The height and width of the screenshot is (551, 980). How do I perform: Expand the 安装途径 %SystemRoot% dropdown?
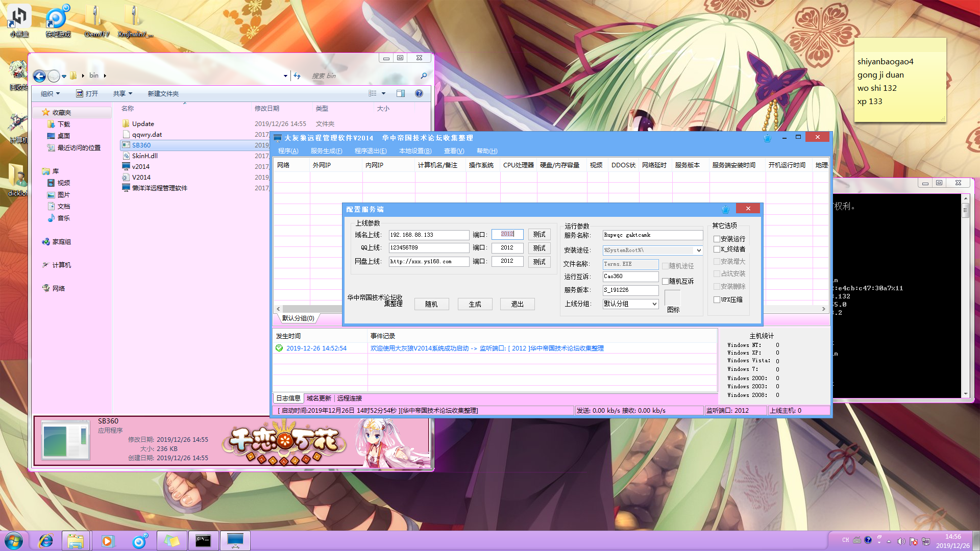point(698,251)
